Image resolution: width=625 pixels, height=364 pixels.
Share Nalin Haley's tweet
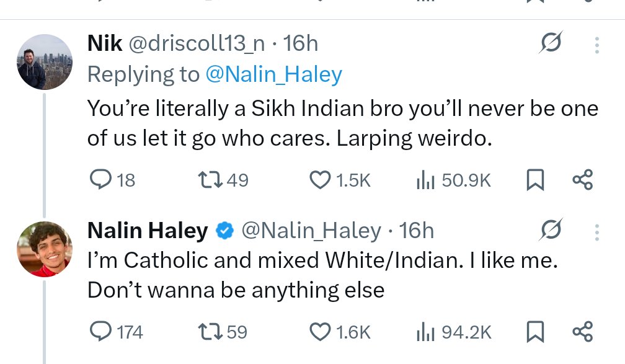point(582,332)
